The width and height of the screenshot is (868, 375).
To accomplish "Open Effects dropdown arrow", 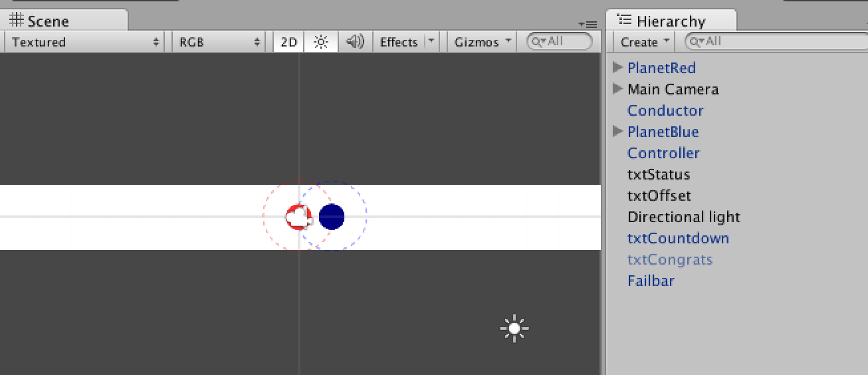I will (431, 41).
